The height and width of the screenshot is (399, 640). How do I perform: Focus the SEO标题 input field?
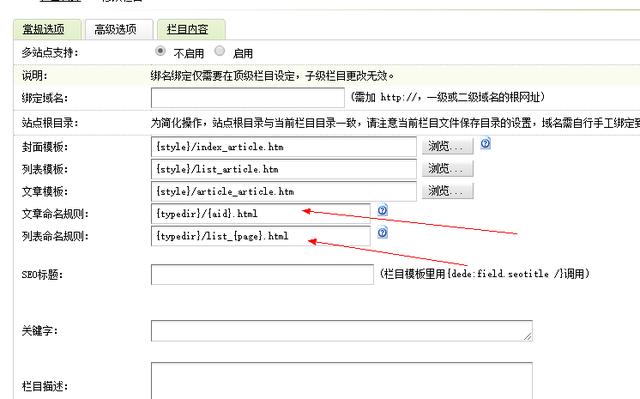[x=262, y=274]
